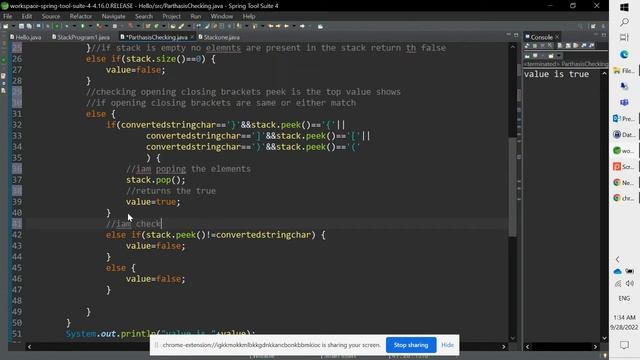The image size is (640, 360).
Task: Switch to the StackProgram1.java tab
Action: 81,37
